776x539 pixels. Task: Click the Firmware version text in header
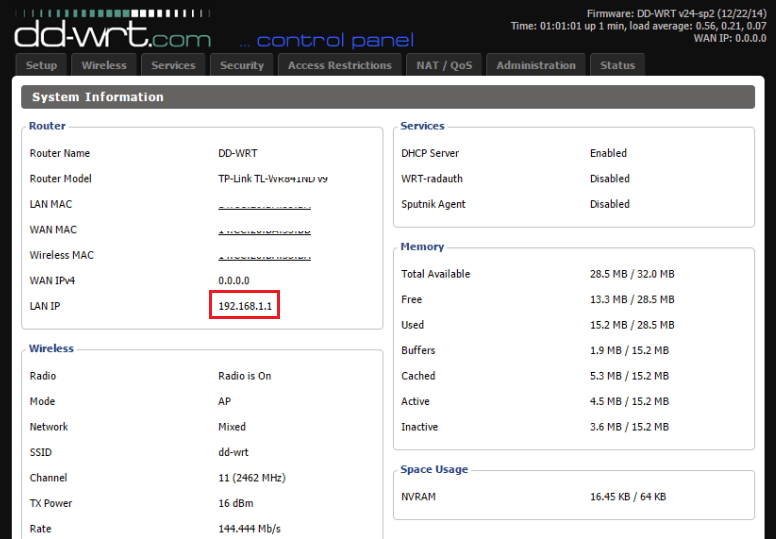point(677,14)
